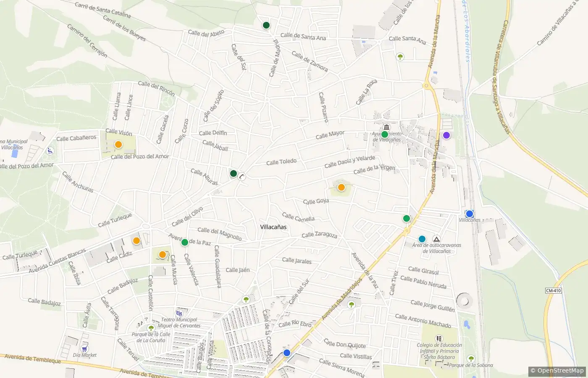
Task: Click the wheelchair accessibility icon near Calle Cabañeros
Action: tap(50, 151)
